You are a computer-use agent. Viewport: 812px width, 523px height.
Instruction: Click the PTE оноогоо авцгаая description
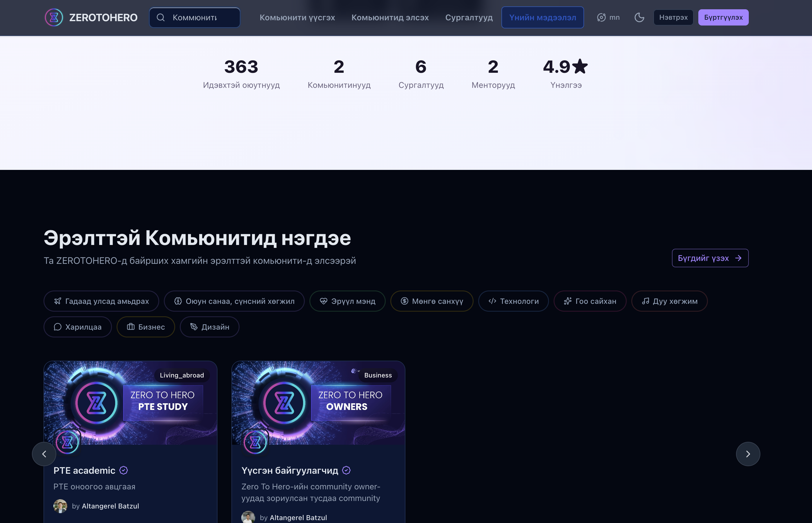click(95, 487)
